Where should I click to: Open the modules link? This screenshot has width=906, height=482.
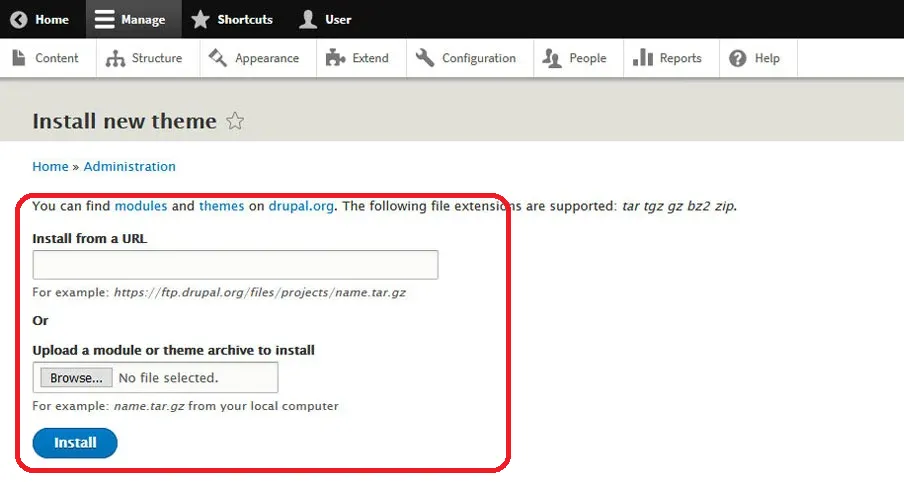coord(141,206)
